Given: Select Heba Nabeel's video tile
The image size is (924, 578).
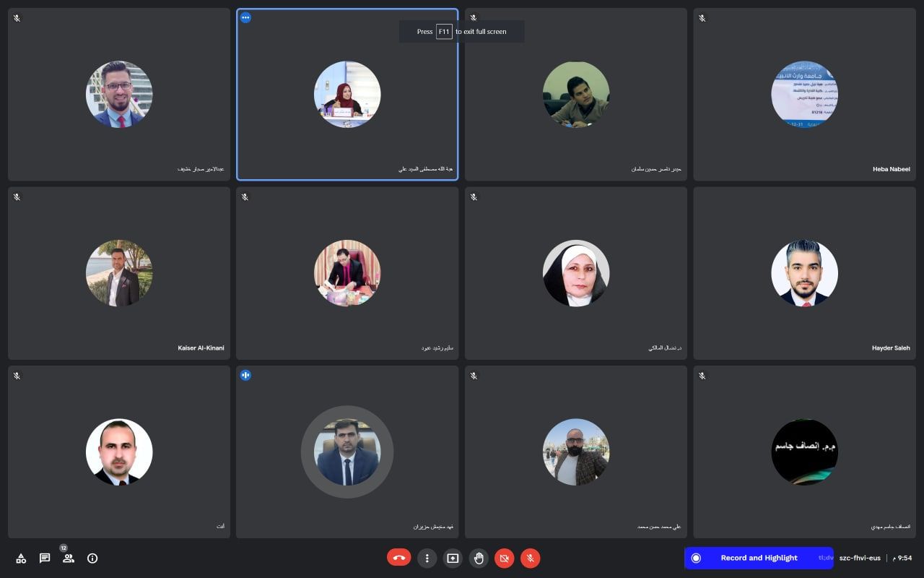Looking at the screenshot, I should [804, 94].
